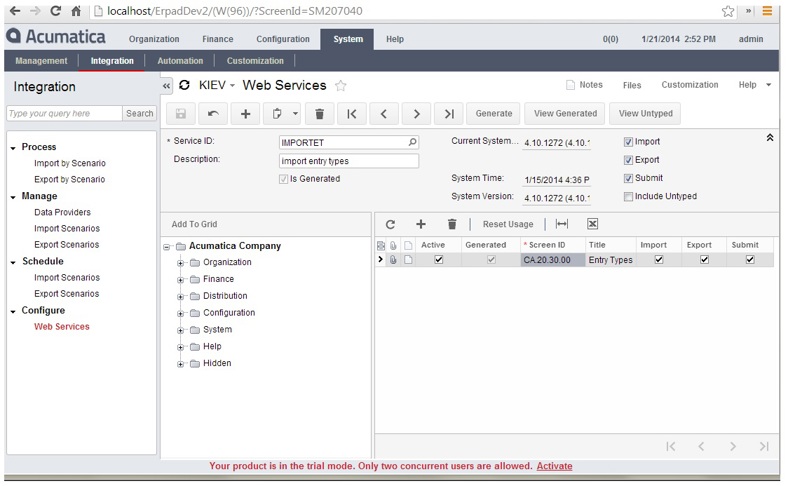788x486 pixels.
Task: Add the Web Services page to favorites star
Action: (x=341, y=86)
